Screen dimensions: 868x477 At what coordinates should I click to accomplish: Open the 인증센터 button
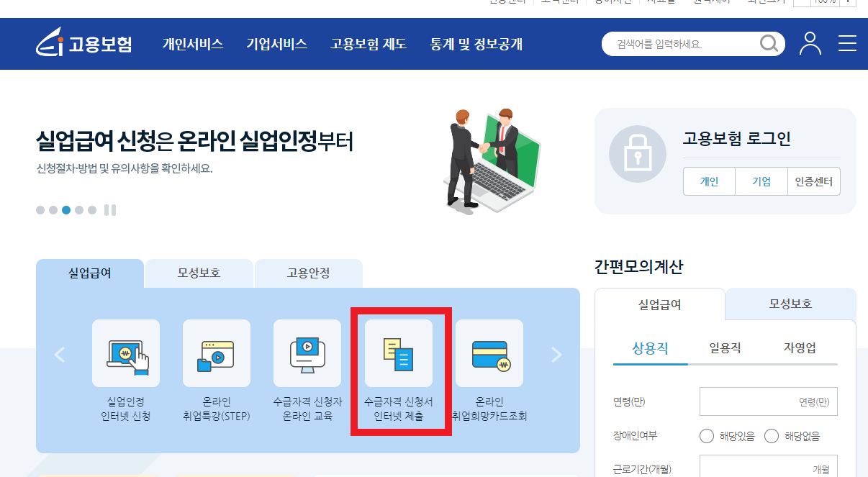pos(814,181)
